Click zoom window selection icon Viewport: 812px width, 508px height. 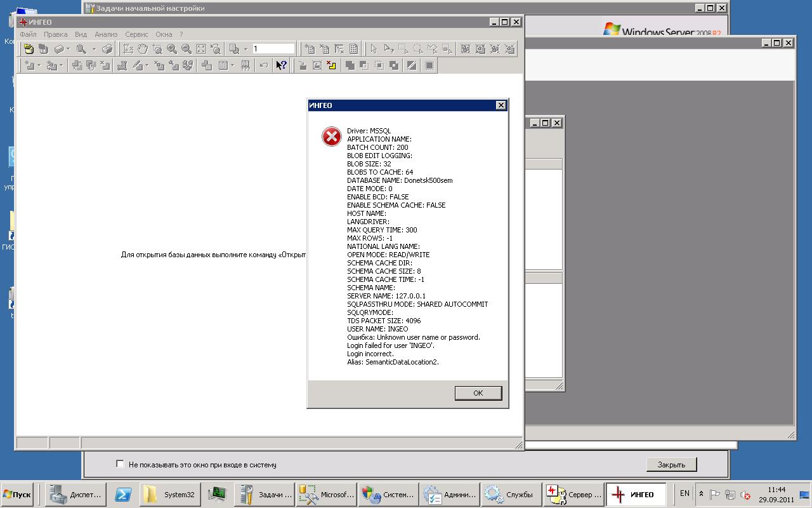(157, 49)
